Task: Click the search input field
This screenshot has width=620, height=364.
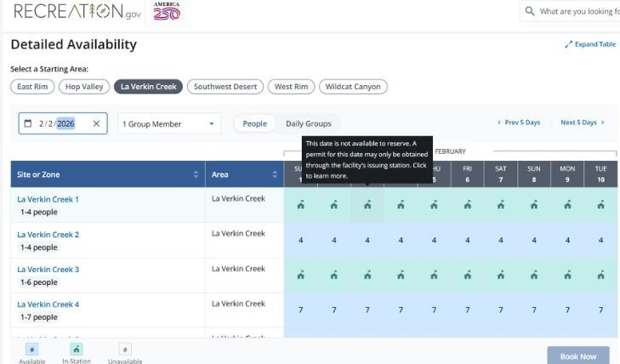Action: tap(578, 11)
